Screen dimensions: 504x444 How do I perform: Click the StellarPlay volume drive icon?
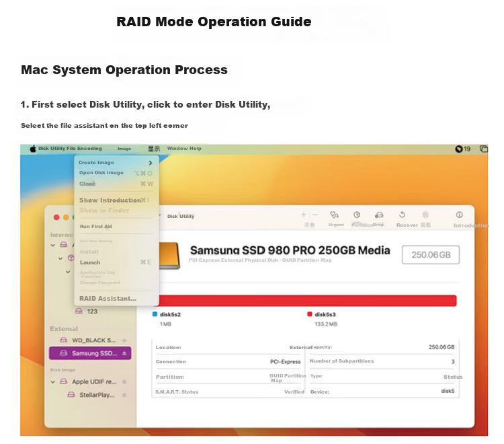coord(71,394)
